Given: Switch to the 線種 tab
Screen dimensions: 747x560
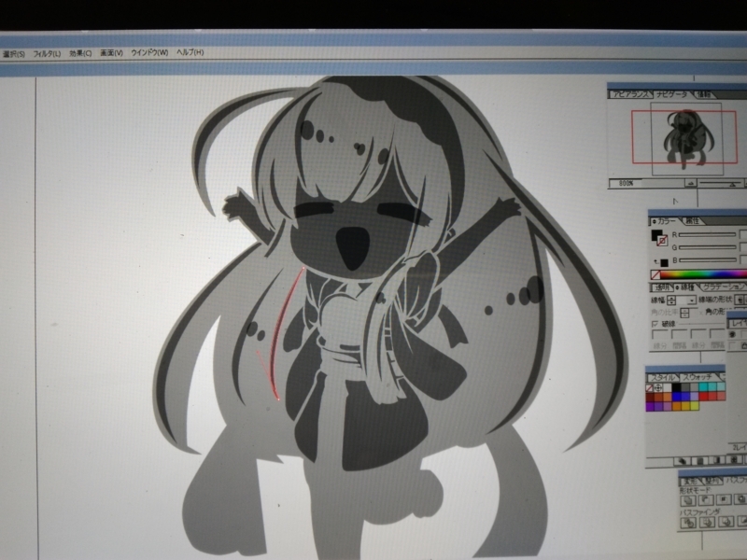Looking at the screenshot, I should 687,287.
